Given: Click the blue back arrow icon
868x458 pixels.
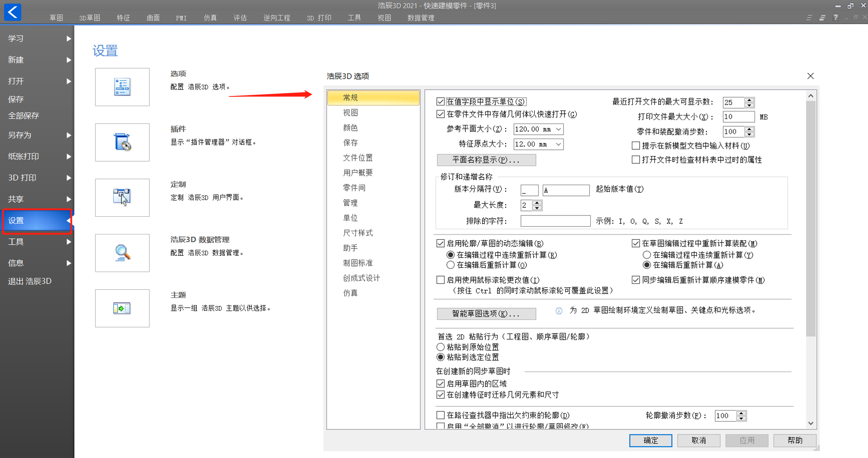Looking at the screenshot, I should pos(13,12).
